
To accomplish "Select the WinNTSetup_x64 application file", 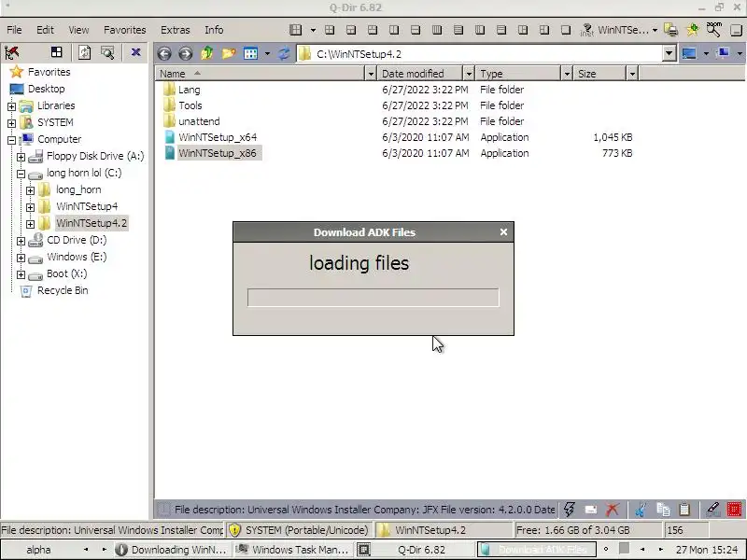I will point(218,137).
